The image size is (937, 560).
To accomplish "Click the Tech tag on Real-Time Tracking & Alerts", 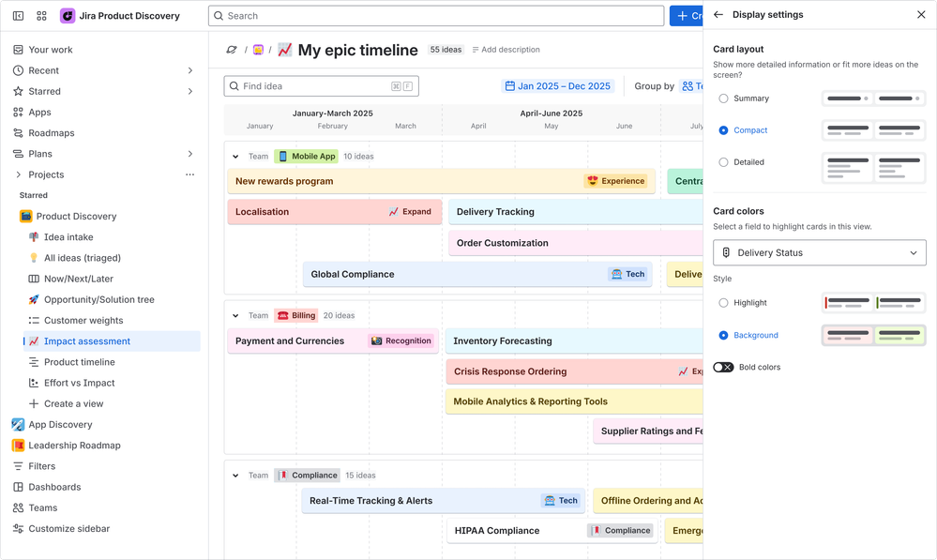I will pyautogui.click(x=561, y=501).
